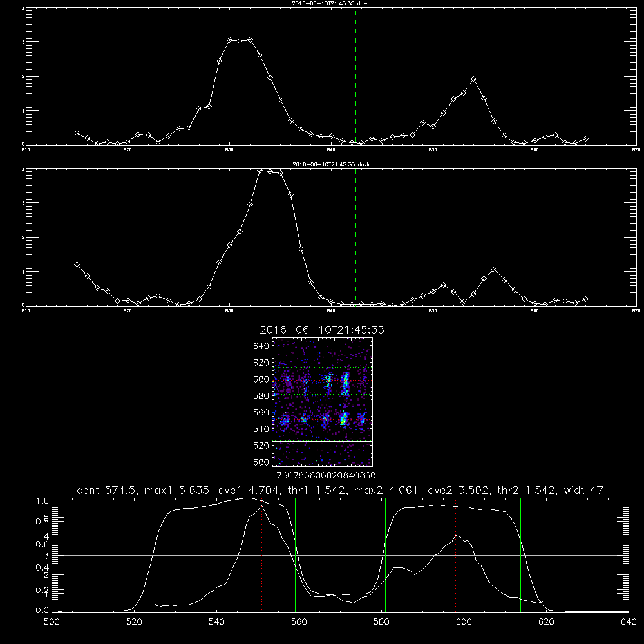Click the '640' y-axis label of spectral image
The image size is (644, 644).
click(261, 346)
